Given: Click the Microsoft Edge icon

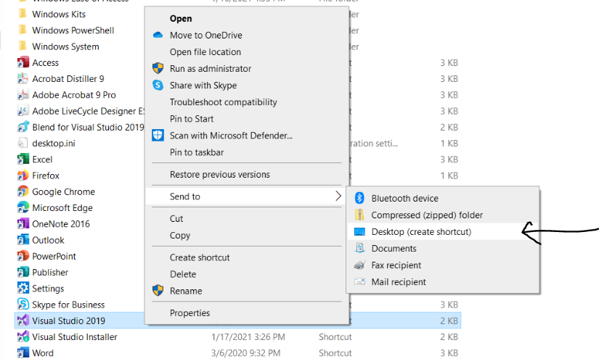Looking at the screenshot, I should tap(23, 208).
